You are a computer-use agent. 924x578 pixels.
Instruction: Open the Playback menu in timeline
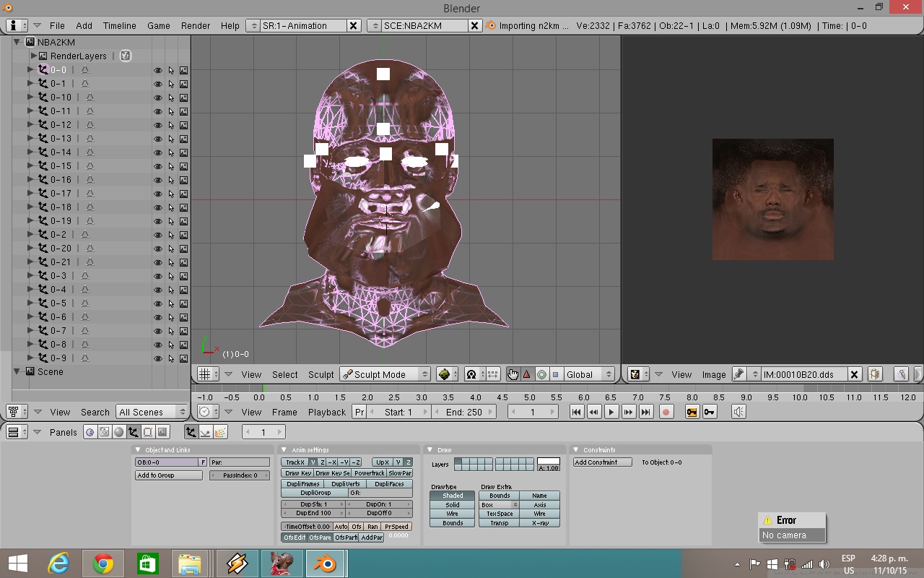327,412
